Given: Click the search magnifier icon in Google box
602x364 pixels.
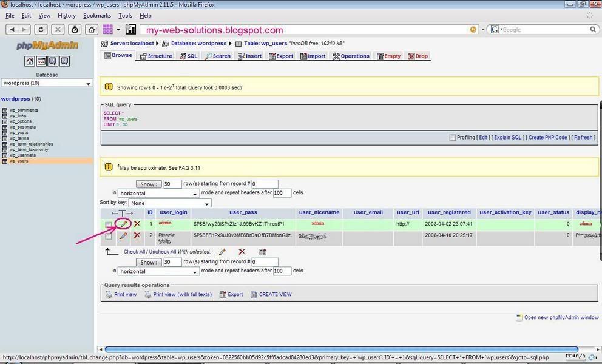Looking at the screenshot, I should coord(593,29).
